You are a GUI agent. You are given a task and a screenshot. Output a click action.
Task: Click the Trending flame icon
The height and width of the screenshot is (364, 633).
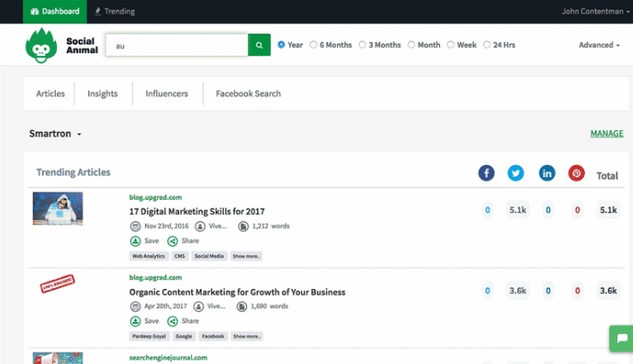pyautogui.click(x=98, y=11)
